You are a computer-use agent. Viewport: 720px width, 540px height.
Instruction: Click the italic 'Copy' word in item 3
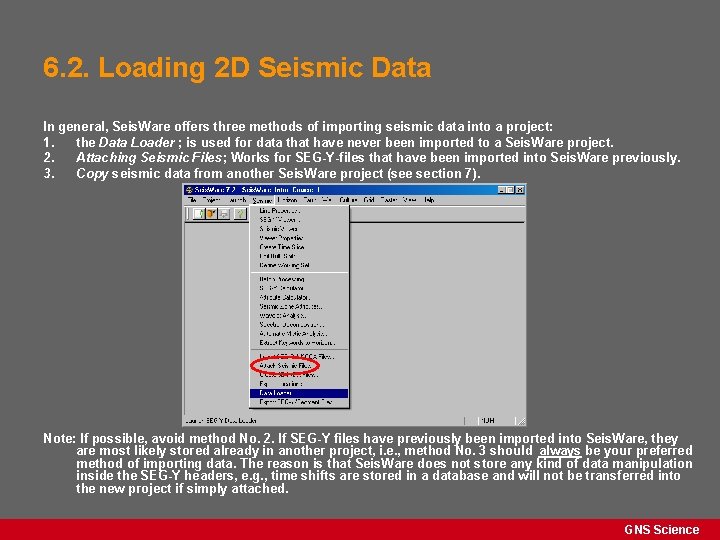(92, 174)
